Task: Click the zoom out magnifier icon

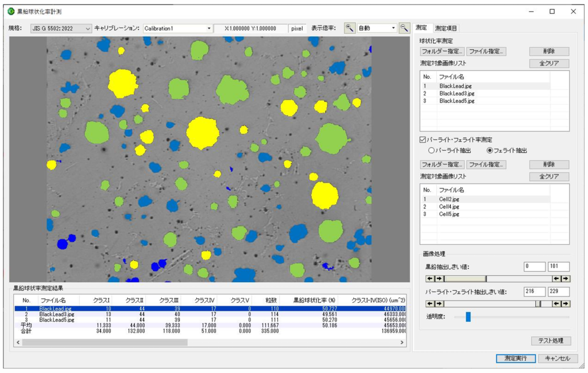Action: [x=404, y=28]
